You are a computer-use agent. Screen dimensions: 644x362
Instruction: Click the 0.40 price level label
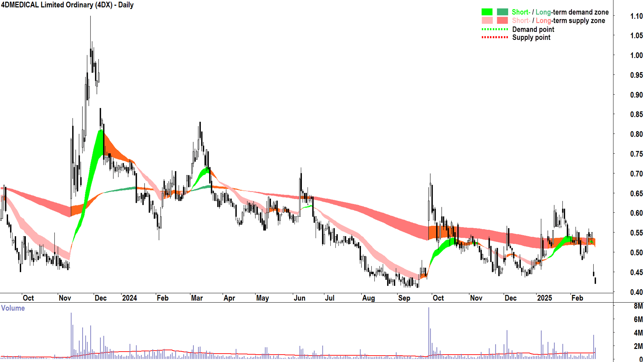click(636, 292)
